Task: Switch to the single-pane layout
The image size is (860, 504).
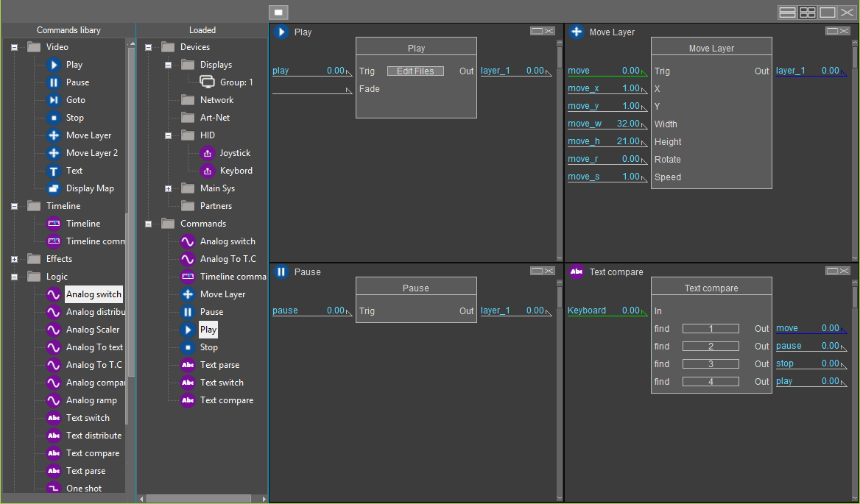Action: click(828, 13)
